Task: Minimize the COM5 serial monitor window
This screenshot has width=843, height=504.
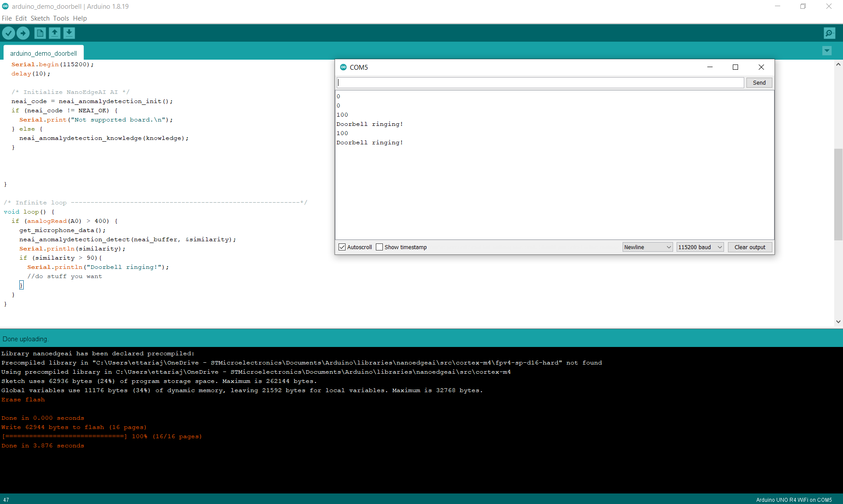Action: point(710,67)
